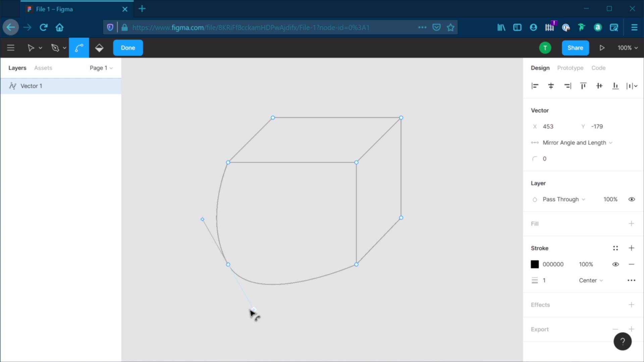Open stroke Center alignment dropdown

pyautogui.click(x=591, y=280)
